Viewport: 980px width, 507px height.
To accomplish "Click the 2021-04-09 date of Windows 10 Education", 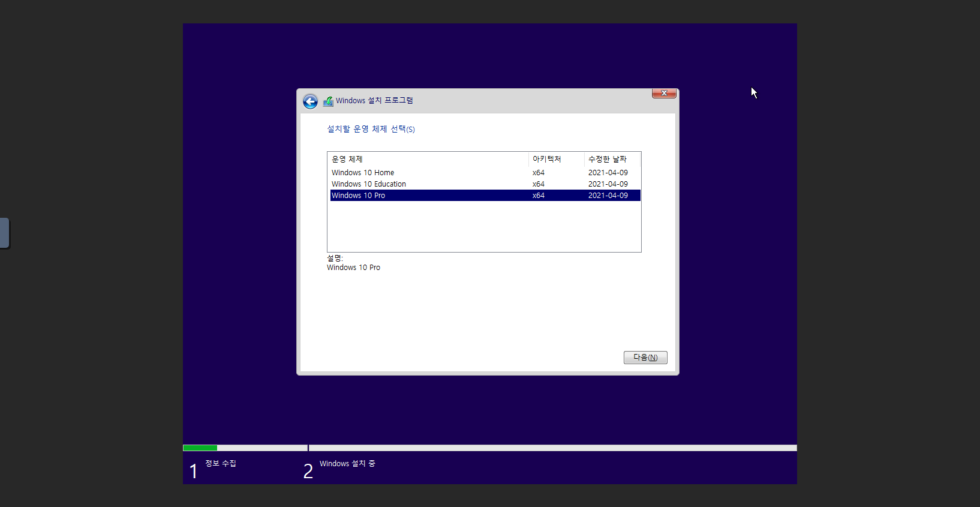I will coord(608,184).
